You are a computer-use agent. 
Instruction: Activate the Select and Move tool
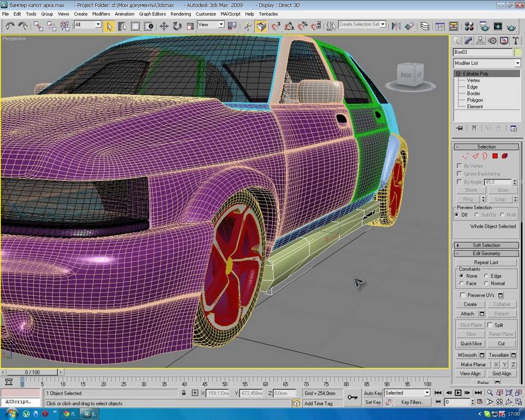point(164,26)
